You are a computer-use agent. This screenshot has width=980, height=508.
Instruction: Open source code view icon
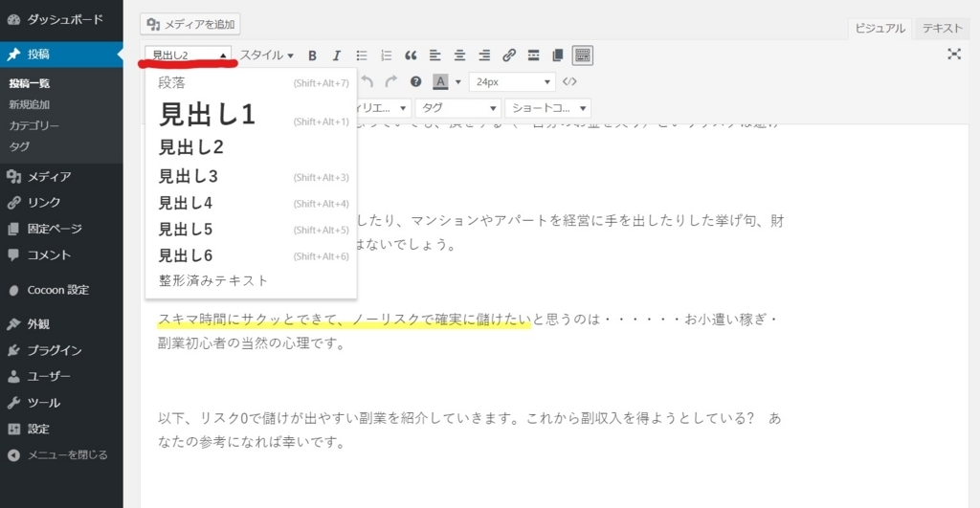coord(569,82)
